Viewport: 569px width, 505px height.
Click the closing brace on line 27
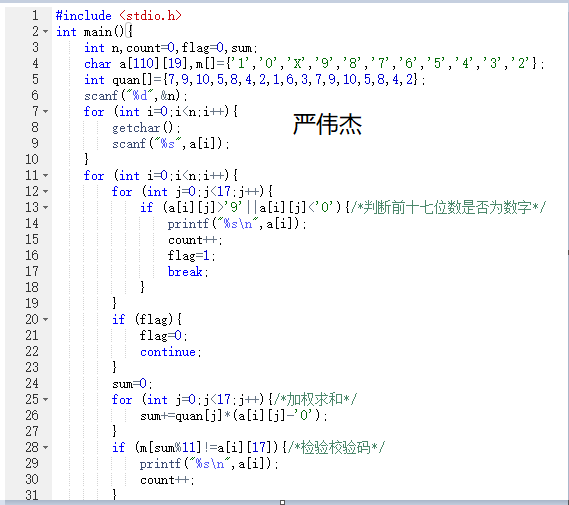click(114, 431)
